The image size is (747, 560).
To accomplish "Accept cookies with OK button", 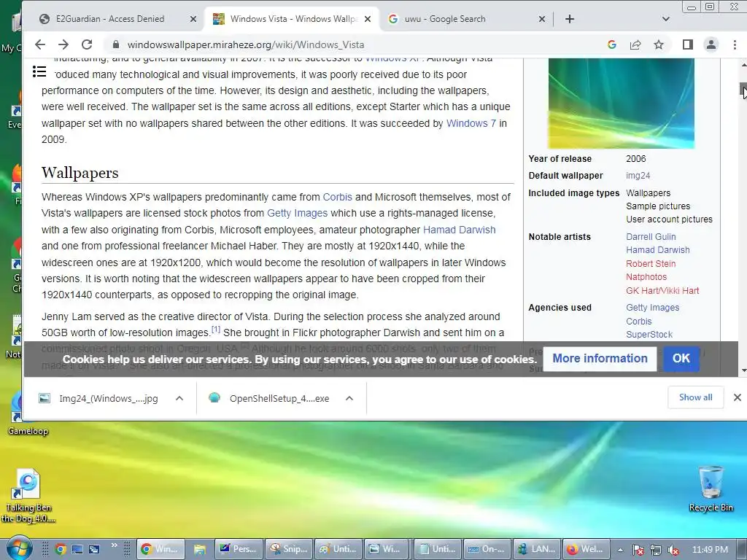I will pyautogui.click(x=681, y=358).
